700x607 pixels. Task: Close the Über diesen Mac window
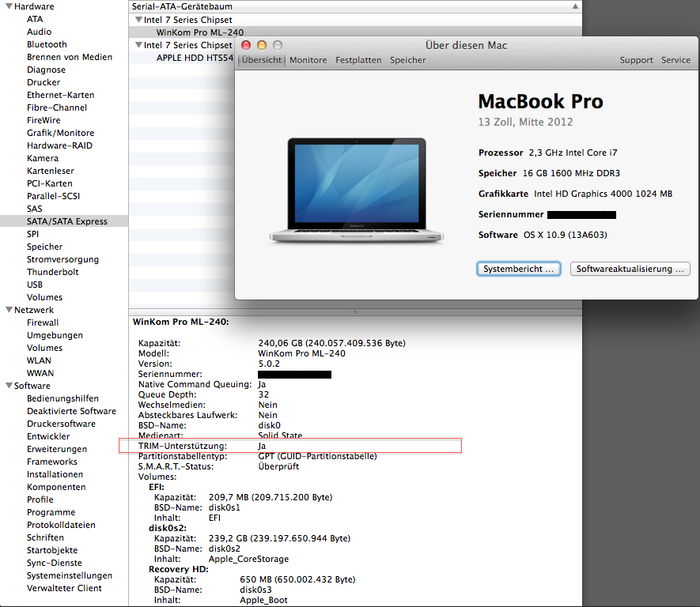click(x=246, y=45)
